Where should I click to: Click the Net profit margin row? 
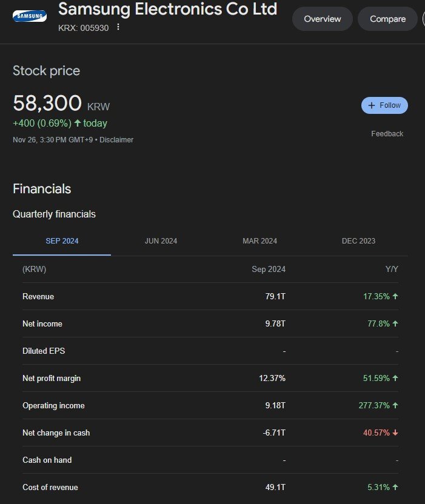pyautogui.click(x=210, y=379)
